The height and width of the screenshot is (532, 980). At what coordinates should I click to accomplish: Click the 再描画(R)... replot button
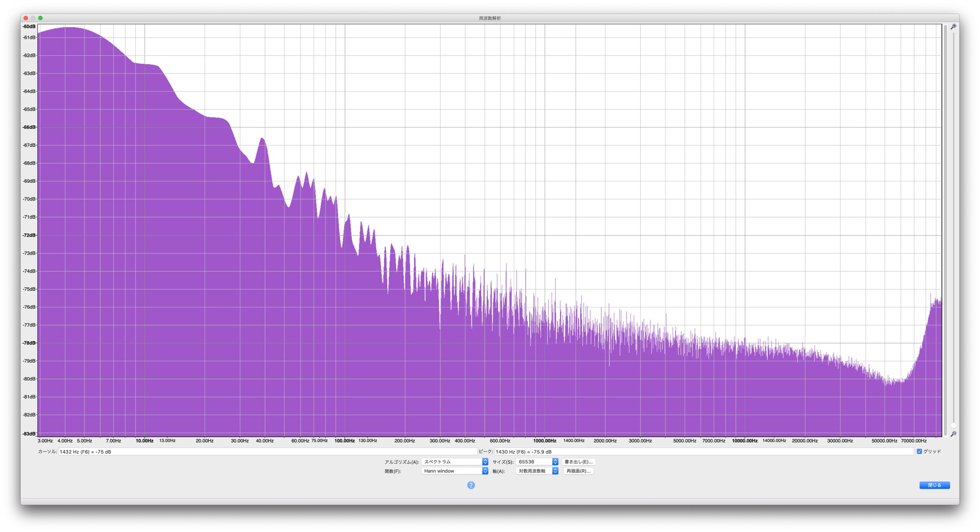point(579,471)
